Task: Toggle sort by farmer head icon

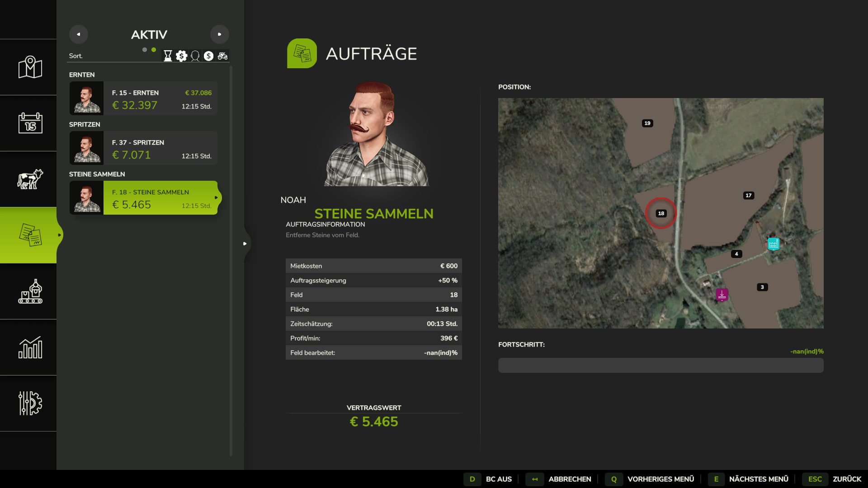Action: click(195, 56)
